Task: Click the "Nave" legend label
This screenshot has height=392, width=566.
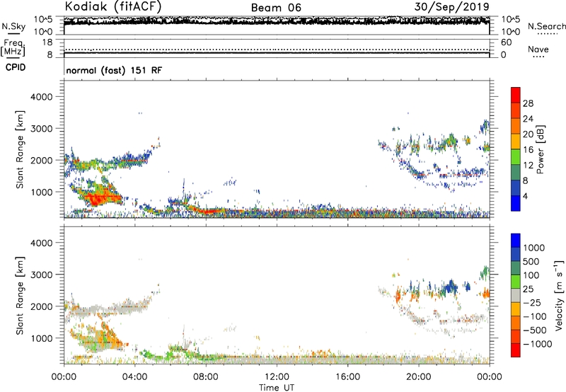Action: click(x=538, y=49)
